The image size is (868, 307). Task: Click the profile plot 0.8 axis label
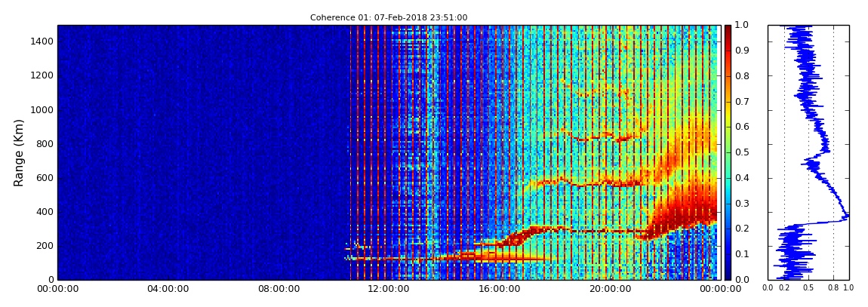[833, 288]
